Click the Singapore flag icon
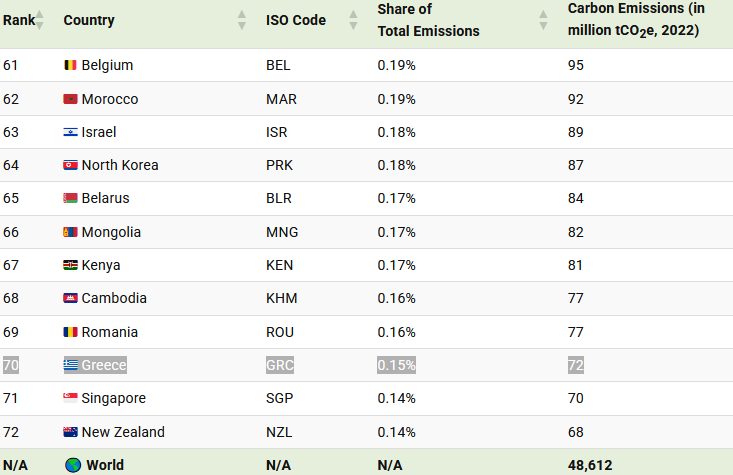 (x=70, y=399)
